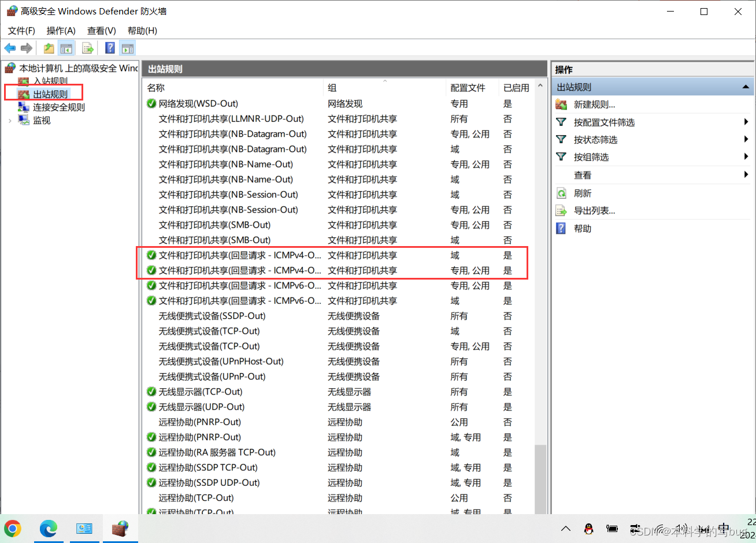The height and width of the screenshot is (543, 756).
Task: Click 按配置文件筛选 in actions pane
Action: point(604,122)
